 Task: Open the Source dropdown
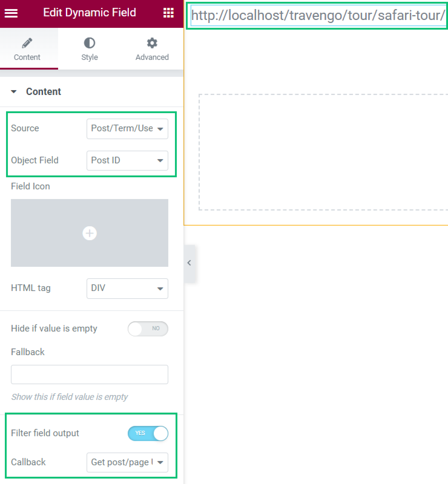click(127, 129)
